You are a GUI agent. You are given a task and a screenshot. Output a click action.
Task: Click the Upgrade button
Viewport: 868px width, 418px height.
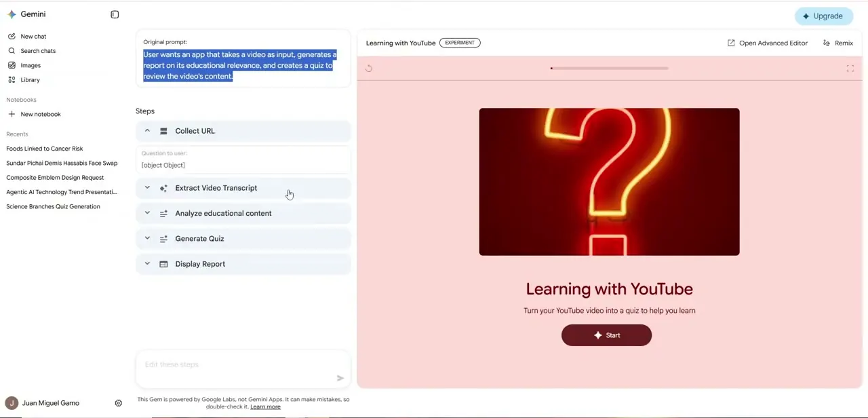tap(824, 16)
